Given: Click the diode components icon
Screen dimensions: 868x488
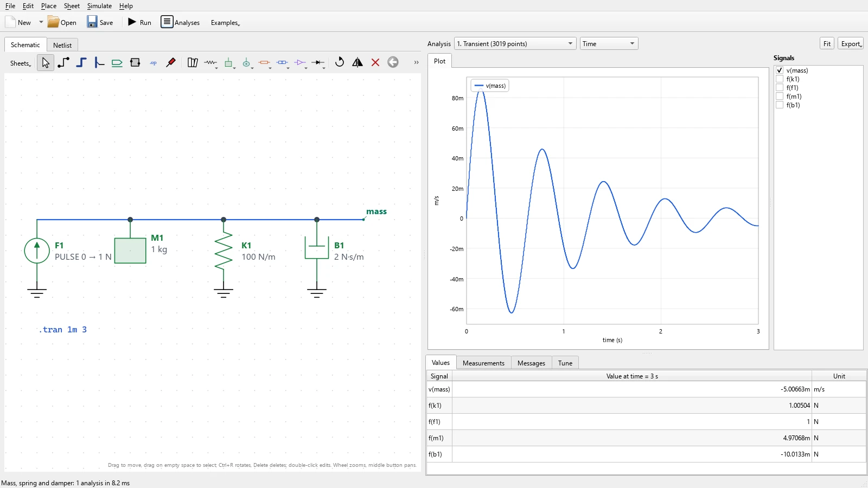Looking at the screenshot, I should tap(319, 63).
